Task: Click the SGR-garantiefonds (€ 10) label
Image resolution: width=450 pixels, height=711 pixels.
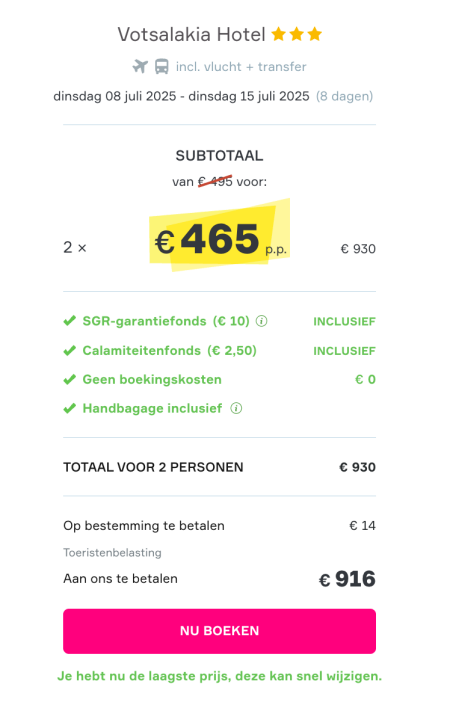Action: (166, 321)
